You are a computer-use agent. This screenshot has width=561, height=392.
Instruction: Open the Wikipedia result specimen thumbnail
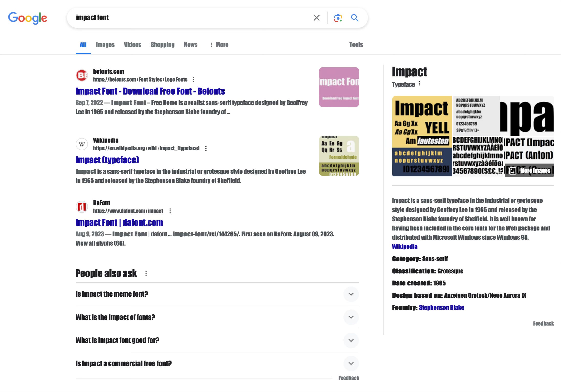pos(339,156)
